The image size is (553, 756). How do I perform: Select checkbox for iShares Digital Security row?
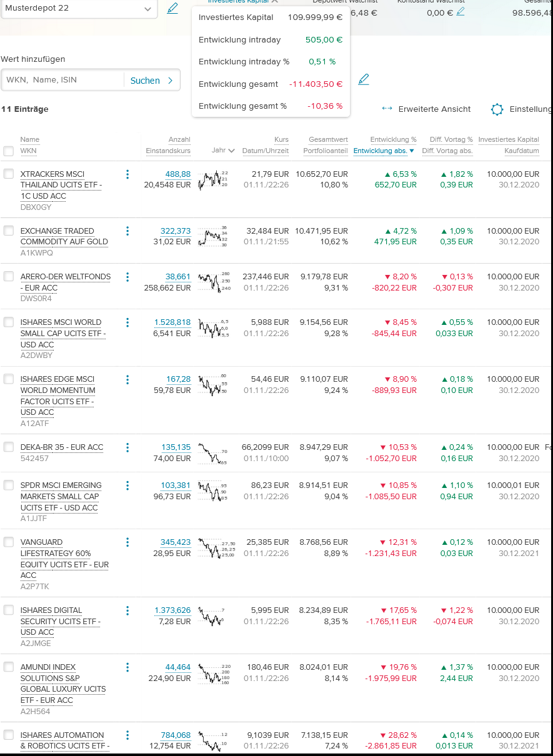9,610
